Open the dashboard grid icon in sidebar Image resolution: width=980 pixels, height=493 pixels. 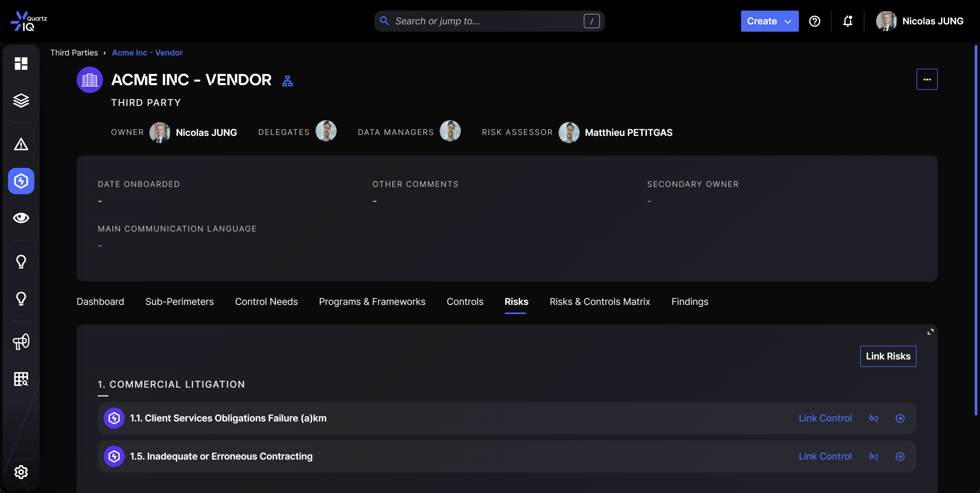pos(21,63)
